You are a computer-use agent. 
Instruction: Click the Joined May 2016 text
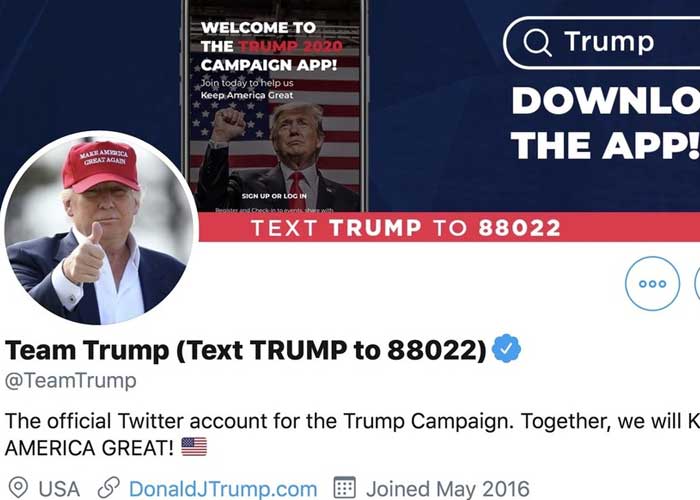tap(448, 489)
